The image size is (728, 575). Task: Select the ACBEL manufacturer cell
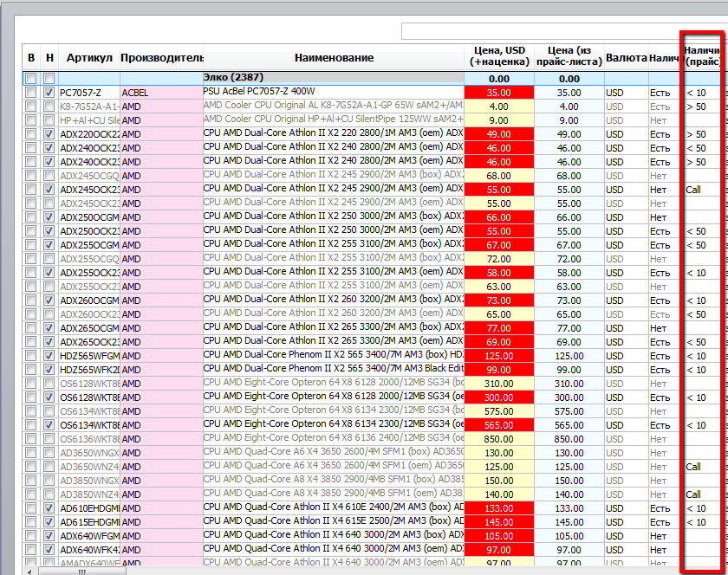[x=161, y=93]
